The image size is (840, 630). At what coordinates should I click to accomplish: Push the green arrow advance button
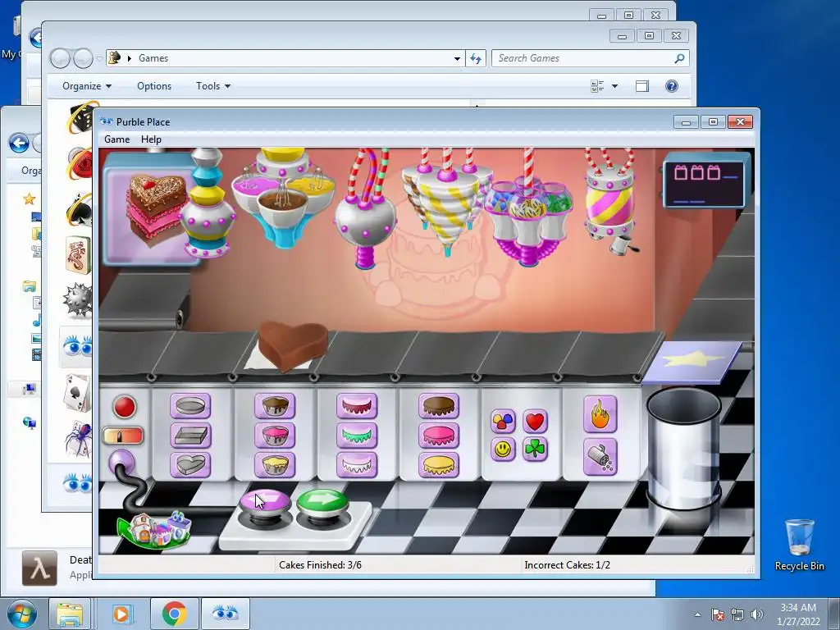tap(322, 503)
